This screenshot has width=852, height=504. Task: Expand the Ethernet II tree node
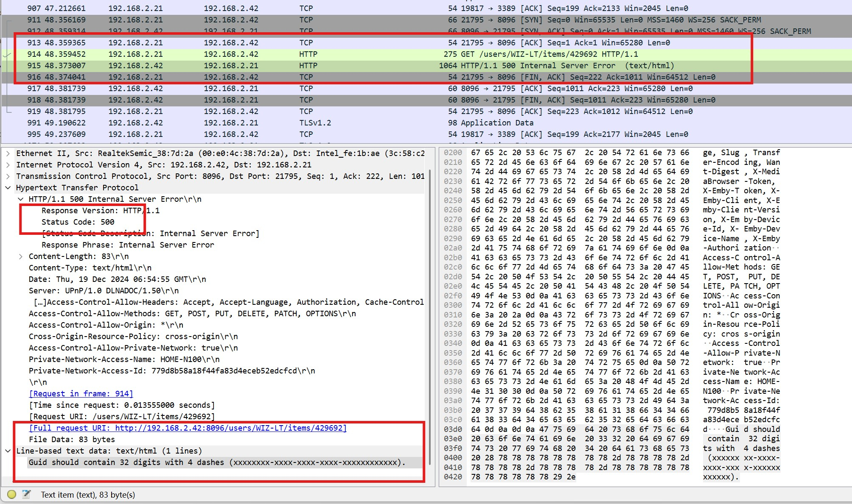(x=8, y=153)
